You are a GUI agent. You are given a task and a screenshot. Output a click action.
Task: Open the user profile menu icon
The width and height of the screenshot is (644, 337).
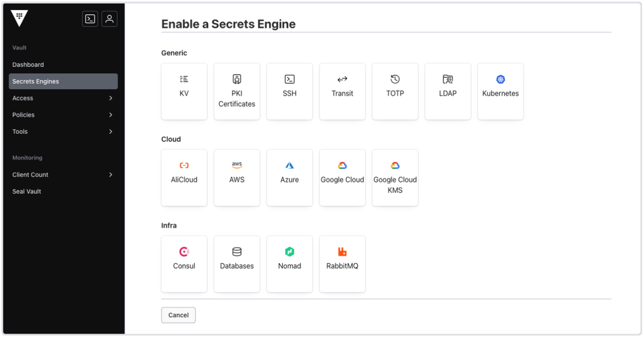pyautogui.click(x=109, y=19)
